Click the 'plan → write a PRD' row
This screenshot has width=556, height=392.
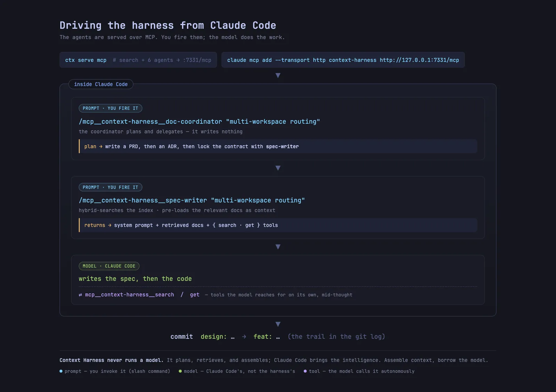point(278,146)
